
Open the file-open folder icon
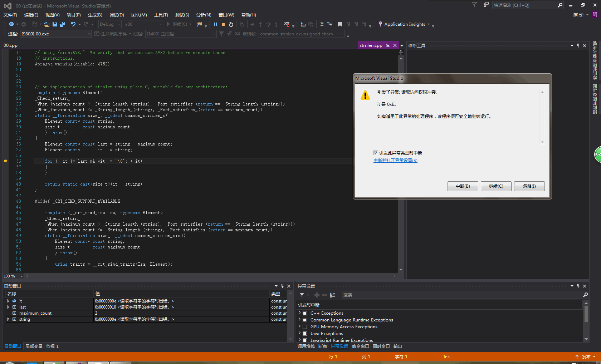pyautogui.click(x=47, y=24)
